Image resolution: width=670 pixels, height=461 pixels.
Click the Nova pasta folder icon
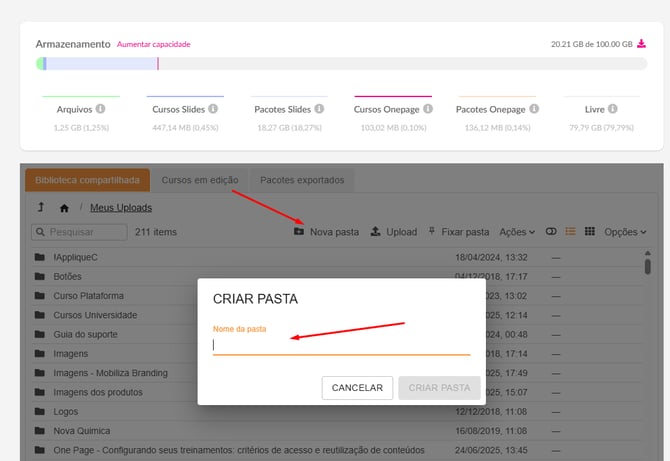pos(299,232)
